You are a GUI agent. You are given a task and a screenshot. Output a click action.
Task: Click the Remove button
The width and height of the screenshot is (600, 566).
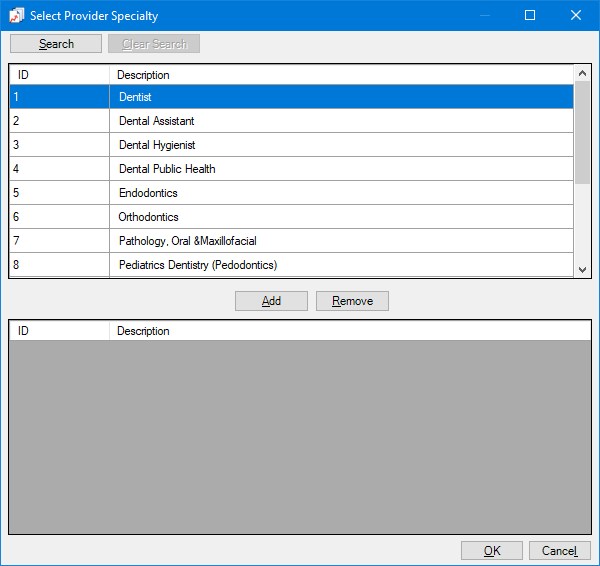coord(352,301)
